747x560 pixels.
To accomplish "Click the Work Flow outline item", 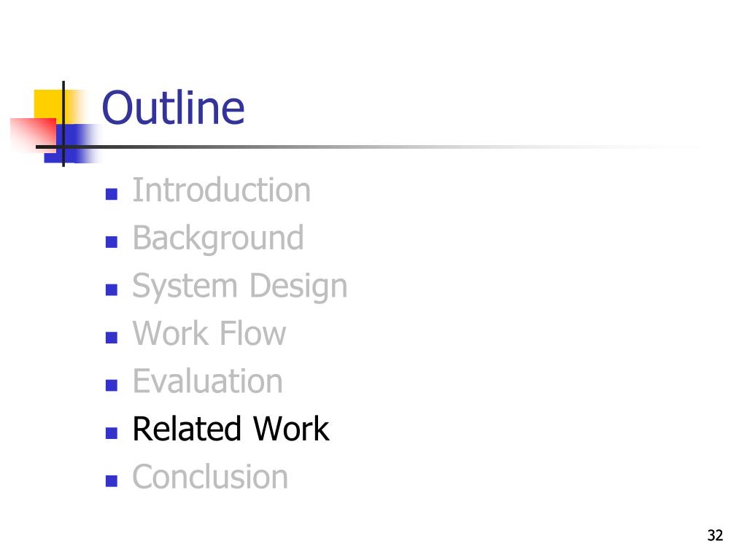I will click(209, 333).
